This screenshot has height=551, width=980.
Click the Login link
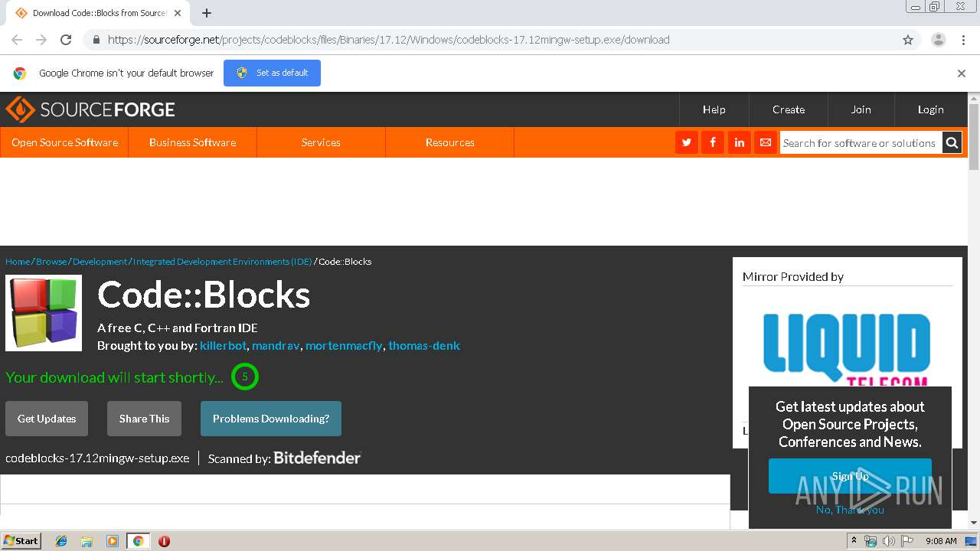click(x=931, y=109)
